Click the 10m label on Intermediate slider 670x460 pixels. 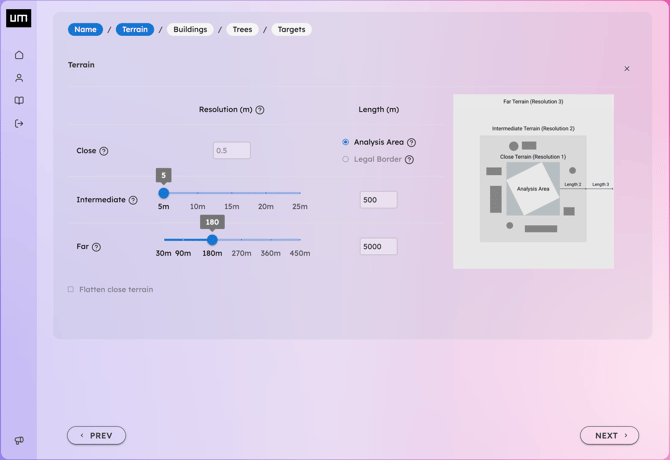pyautogui.click(x=197, y=207)
